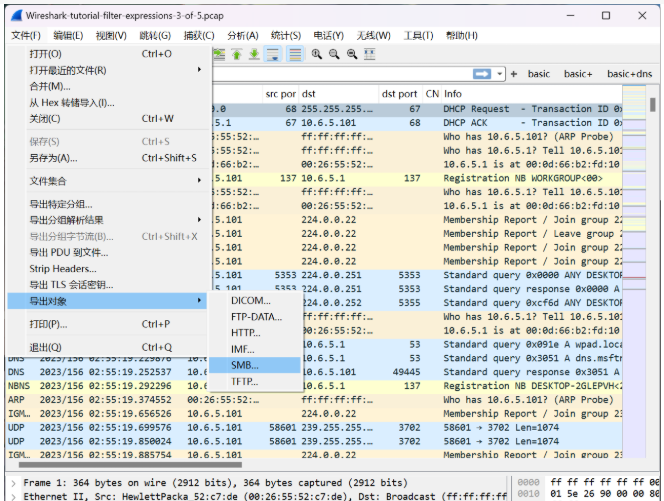Choose 打印(P)... menu entry

click(x=109, y=324)
